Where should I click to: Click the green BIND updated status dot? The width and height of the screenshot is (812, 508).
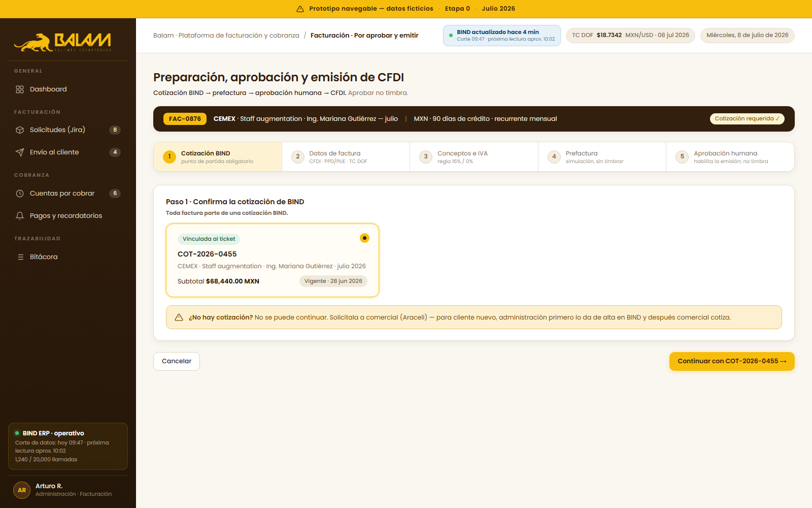(451, 36)
